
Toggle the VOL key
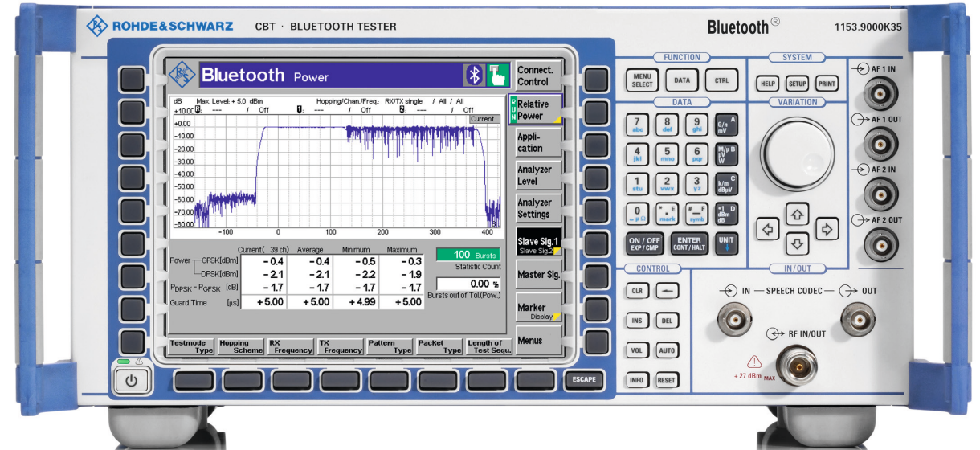coord(637,350)
